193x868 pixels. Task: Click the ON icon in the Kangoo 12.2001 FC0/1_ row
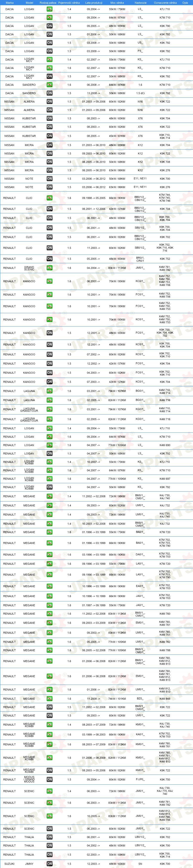coord(49,333)
